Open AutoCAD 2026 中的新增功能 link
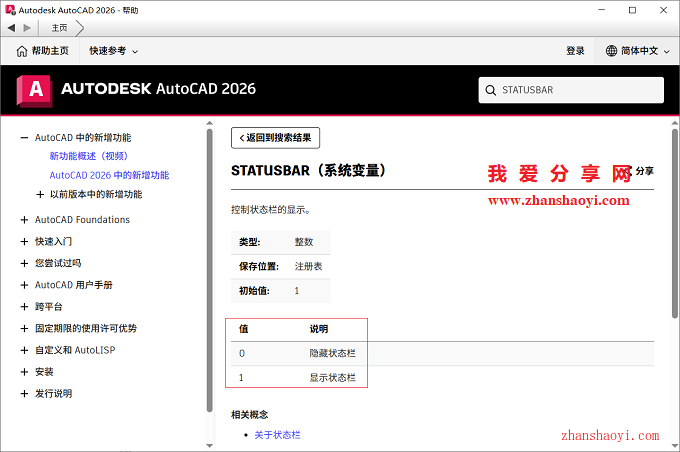Image resolution: width=680 pixels, height=452 pixels. pyautogui.click(x=109, y=175)
